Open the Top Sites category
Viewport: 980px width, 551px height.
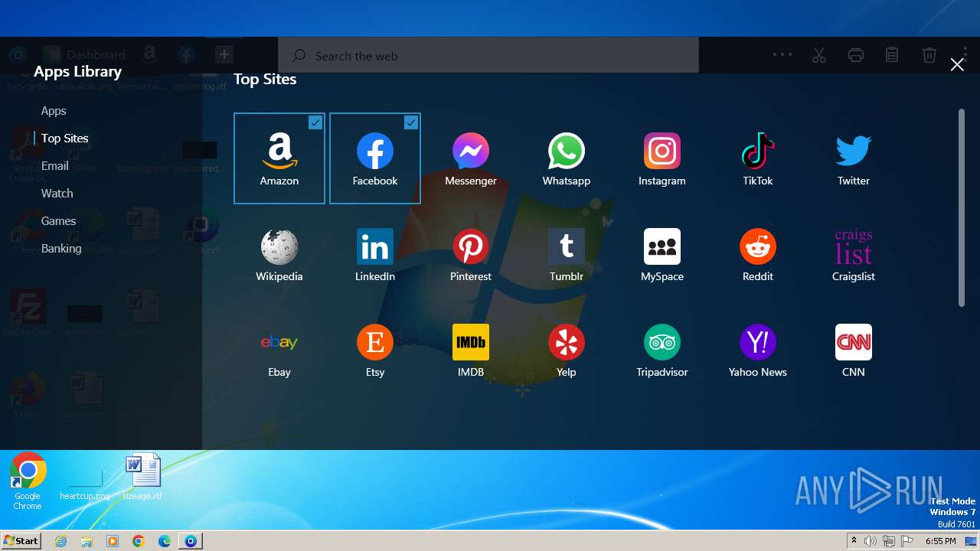click(65, 139)
